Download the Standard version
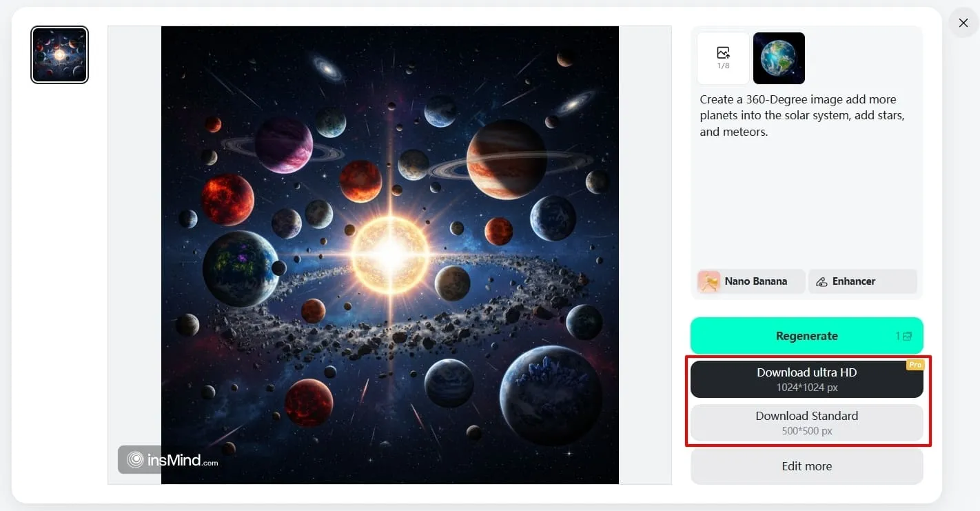Screen dimensions: 980x511 [806, 422]
